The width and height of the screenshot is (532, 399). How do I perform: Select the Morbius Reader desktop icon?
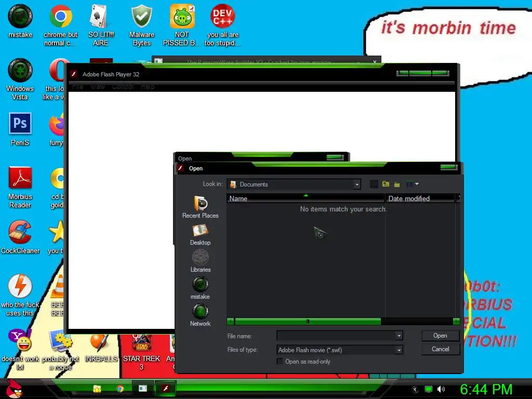point(20,188)
